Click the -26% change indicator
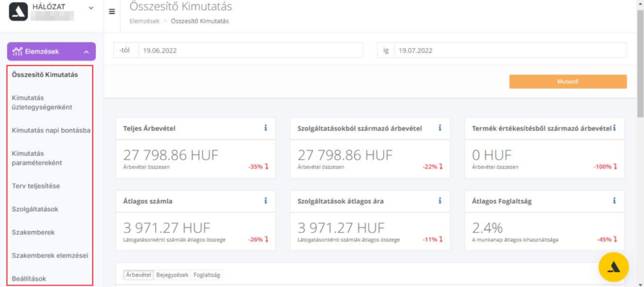This screenshot has width=644, height=287. pos(258,239)
